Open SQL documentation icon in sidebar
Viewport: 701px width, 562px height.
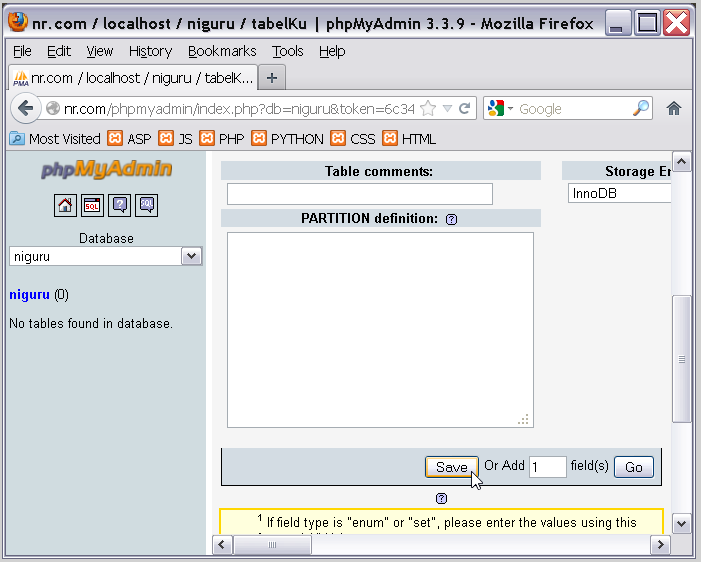pos(147,205)
